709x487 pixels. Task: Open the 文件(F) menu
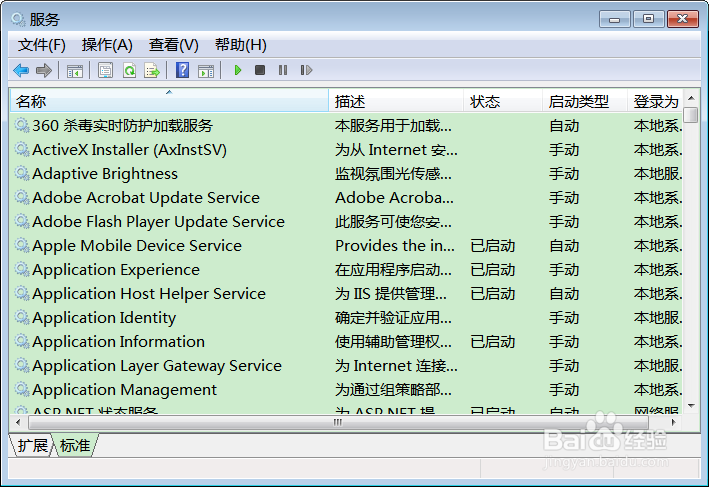click(42, 45)
